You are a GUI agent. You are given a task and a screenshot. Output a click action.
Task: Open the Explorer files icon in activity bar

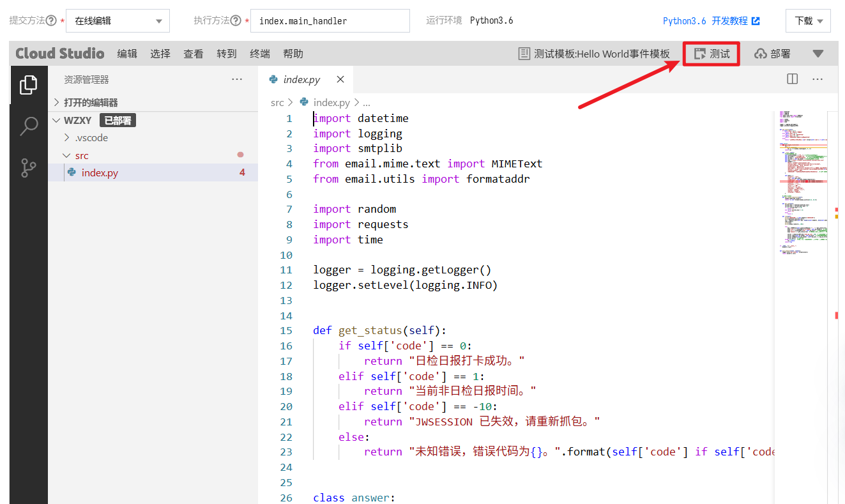28,84
